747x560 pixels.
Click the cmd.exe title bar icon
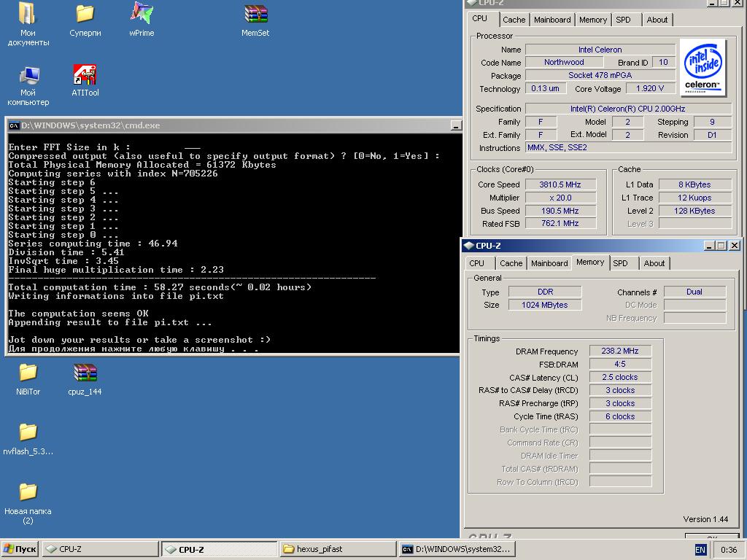14,125
